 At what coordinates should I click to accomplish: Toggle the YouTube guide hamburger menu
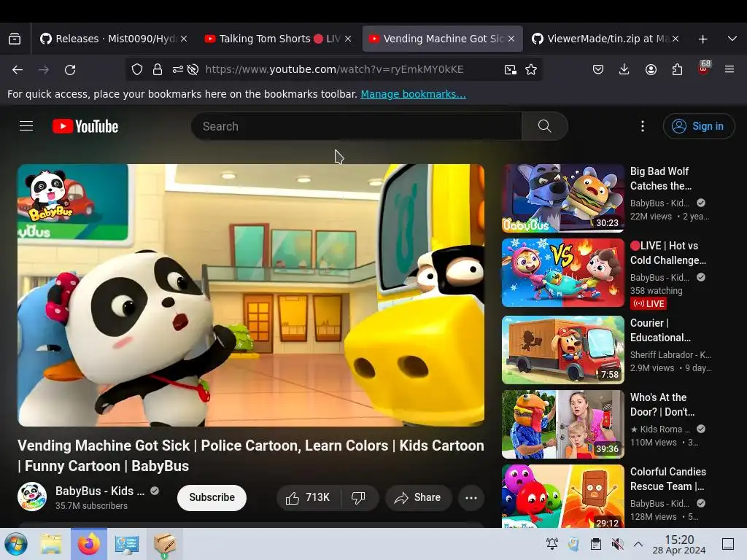tap(26, 125)
